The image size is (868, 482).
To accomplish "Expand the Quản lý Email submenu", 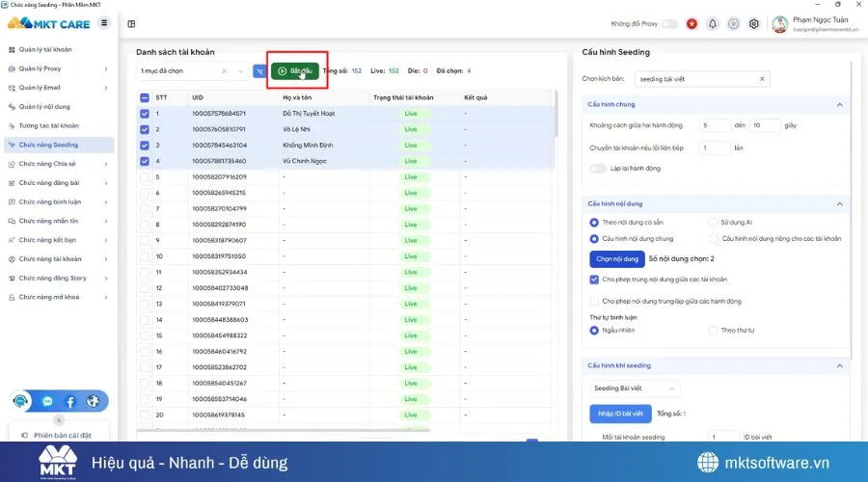I will [106, 88].
